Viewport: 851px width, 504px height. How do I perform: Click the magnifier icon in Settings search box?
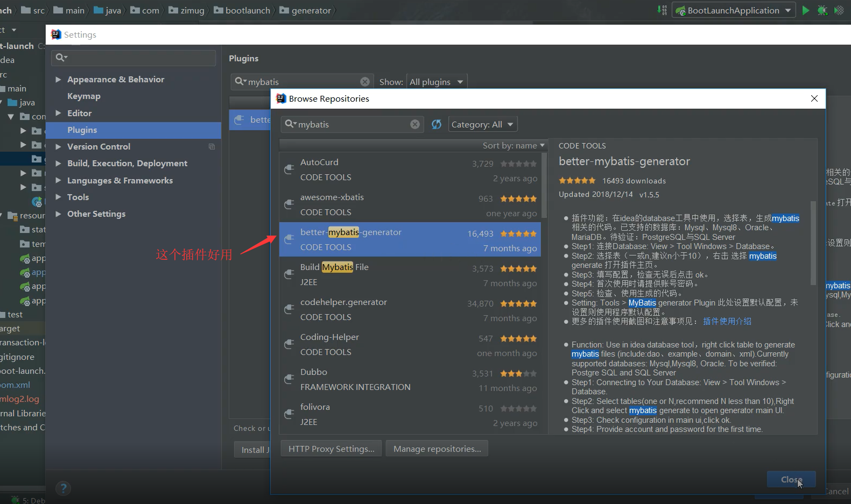point(61,58)
